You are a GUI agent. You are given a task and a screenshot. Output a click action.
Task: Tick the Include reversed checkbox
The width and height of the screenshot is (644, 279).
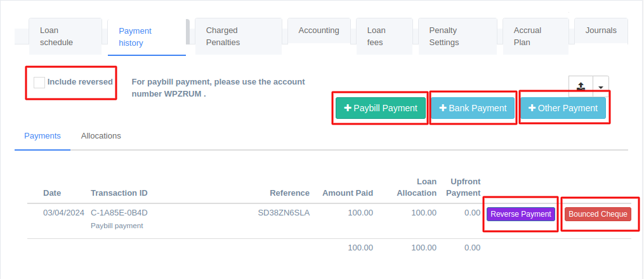click(x=39, y=83)
